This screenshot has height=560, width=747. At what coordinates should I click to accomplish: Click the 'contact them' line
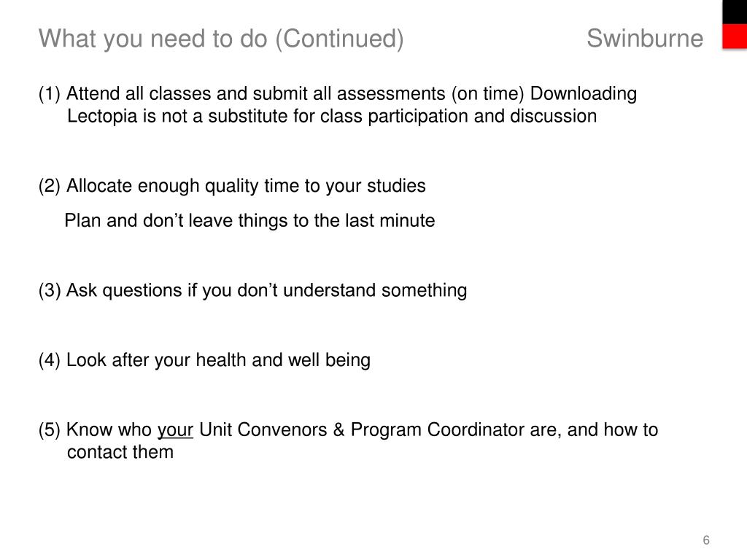click(x=120, y=452)
